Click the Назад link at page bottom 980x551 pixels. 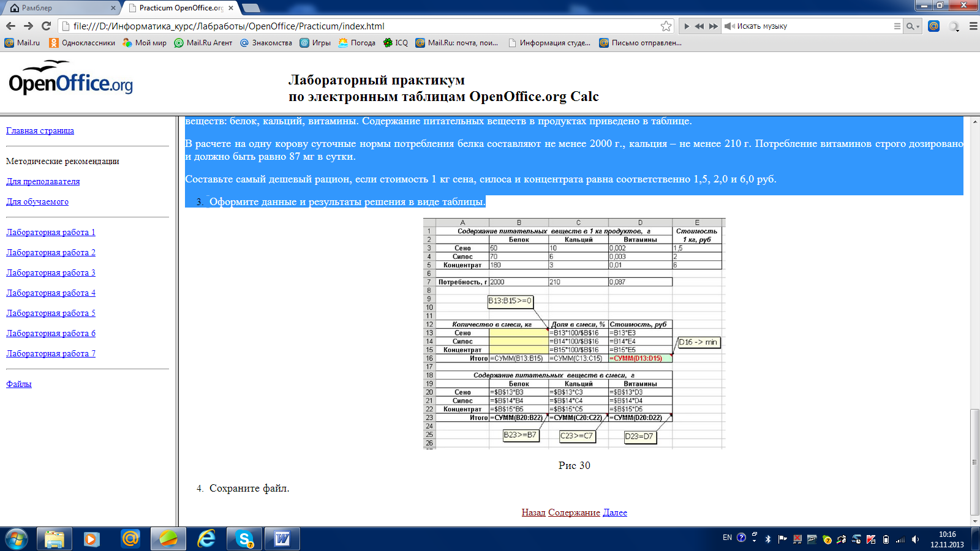coord(533,512)
